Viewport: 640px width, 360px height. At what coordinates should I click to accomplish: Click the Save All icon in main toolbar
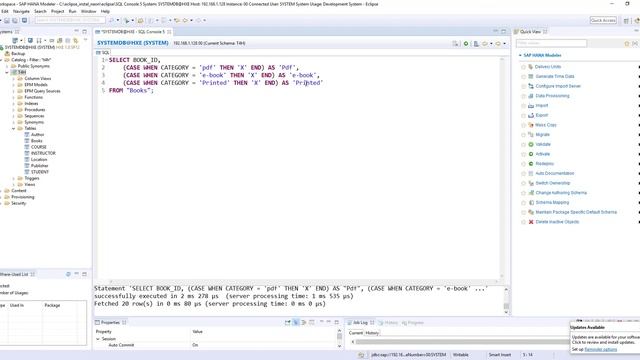(x=15, y=20)
